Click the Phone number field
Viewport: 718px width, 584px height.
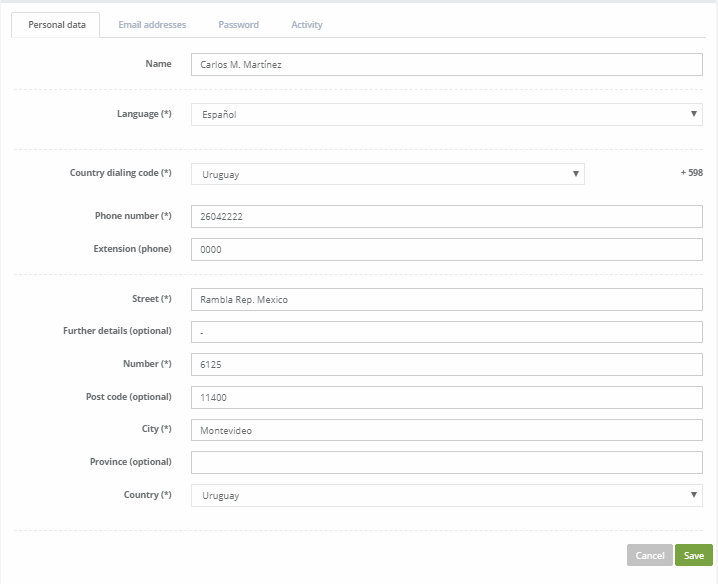coord(446,217)
